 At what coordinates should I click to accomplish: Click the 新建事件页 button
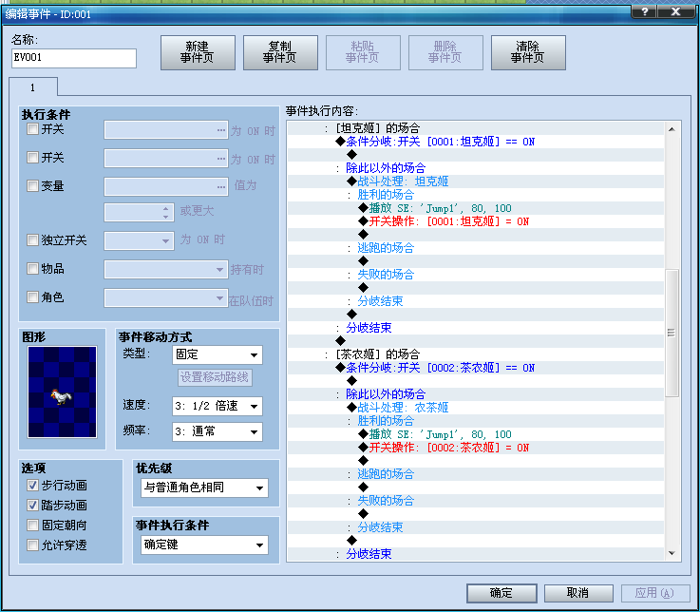tap(198, 52)
